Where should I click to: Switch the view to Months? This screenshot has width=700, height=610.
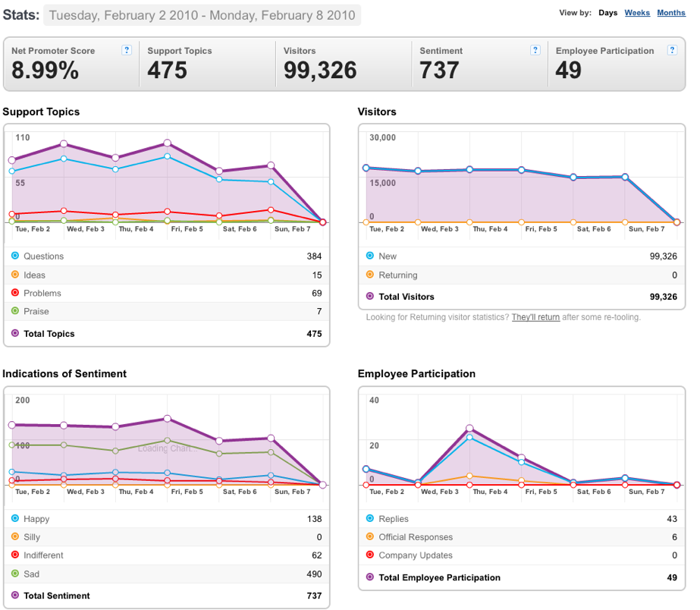click(671, 12)
